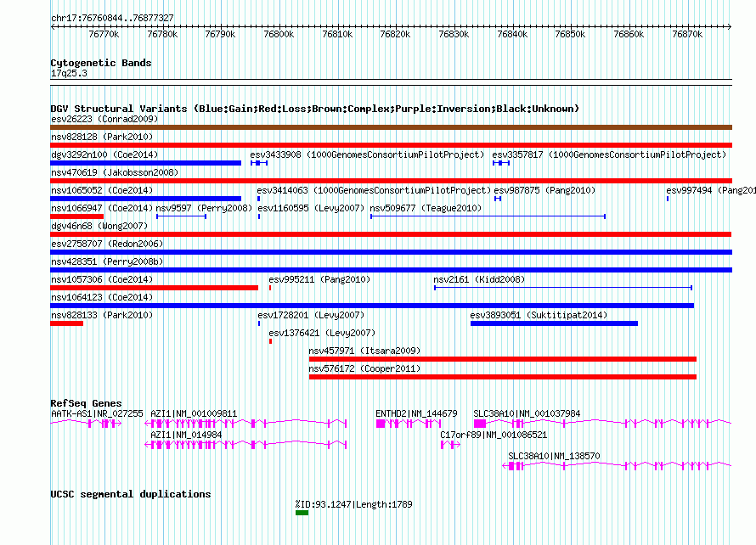Viewport: 756px width, 545px height.
Task: Open the AATK-AS1 NR_027255 gene model
Action: point(86,424)
